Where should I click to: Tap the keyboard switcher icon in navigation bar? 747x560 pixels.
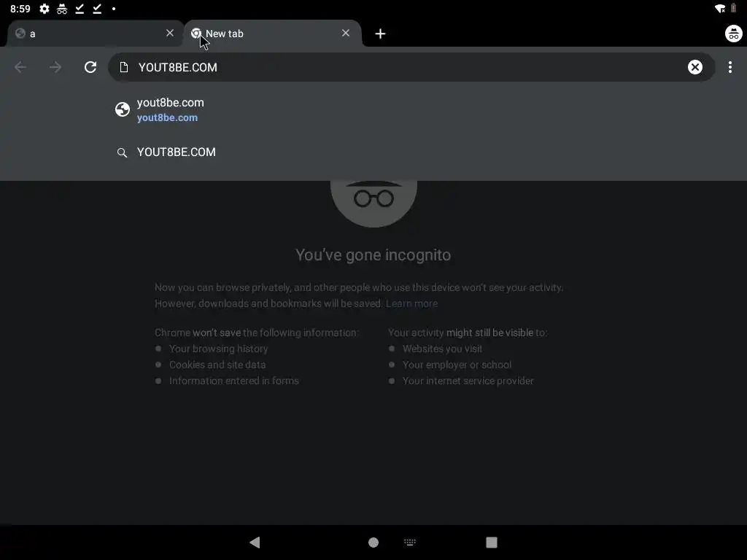pos(410,542)
